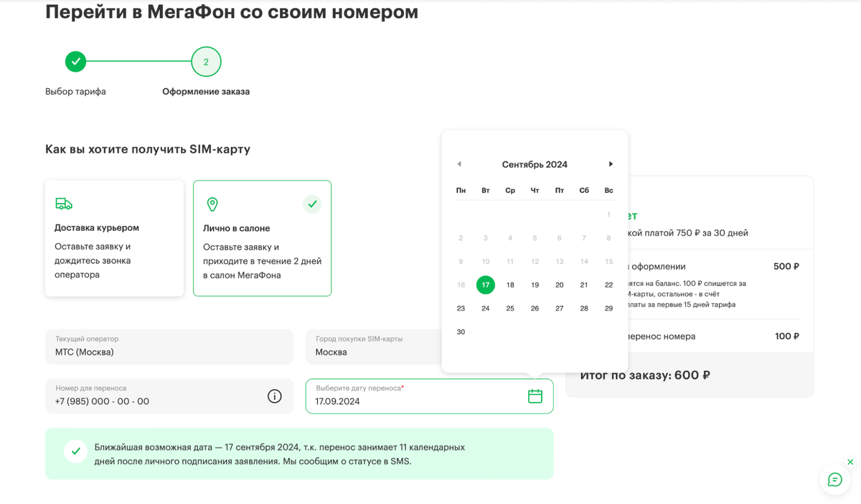861x504 pixels.
Task: Click the disabled date 1
Action: tap(608, 214)
